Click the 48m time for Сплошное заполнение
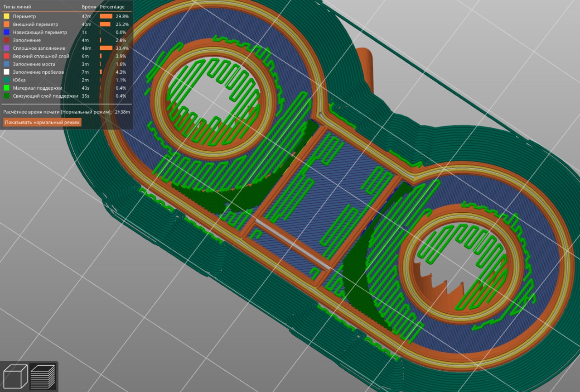 (x=87, y=48)
